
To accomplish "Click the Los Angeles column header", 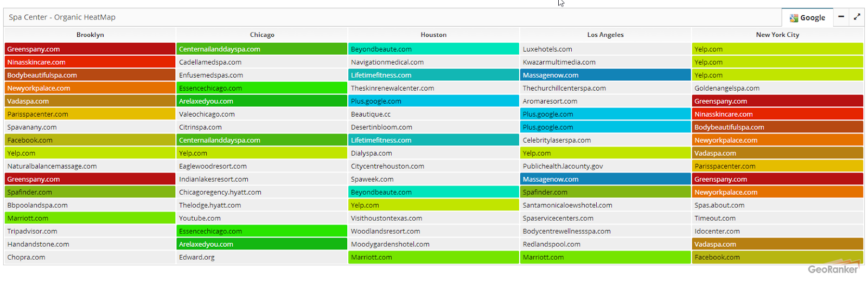I will coord(605,35).
